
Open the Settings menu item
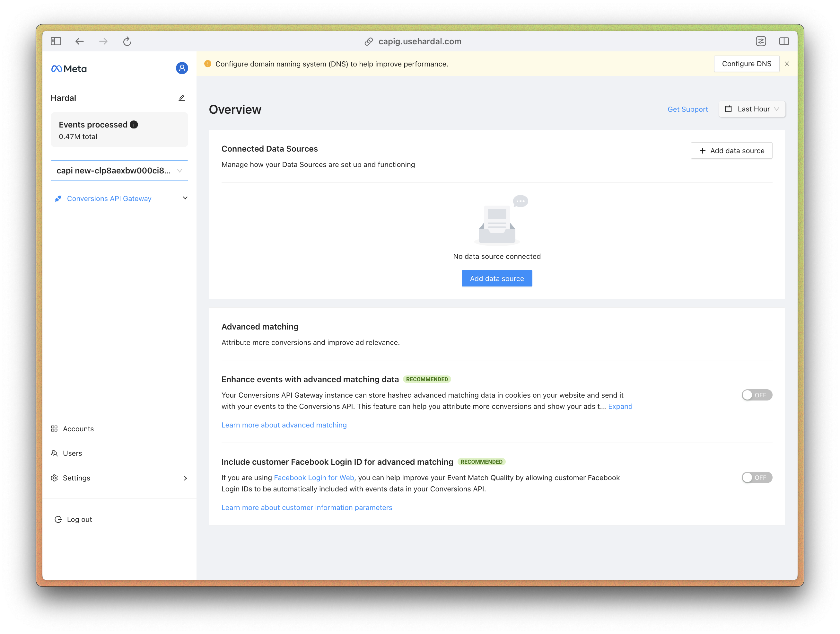(119, 478)
